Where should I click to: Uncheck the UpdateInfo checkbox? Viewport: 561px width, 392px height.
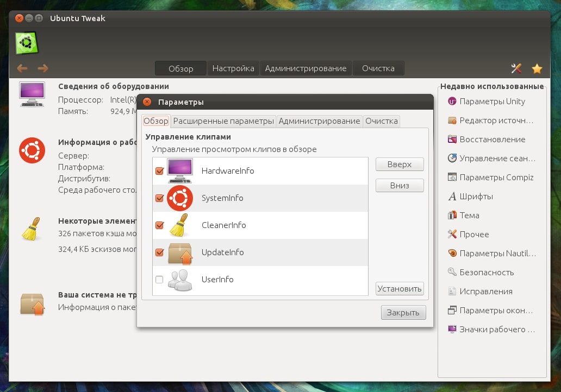tap(160, 252)
